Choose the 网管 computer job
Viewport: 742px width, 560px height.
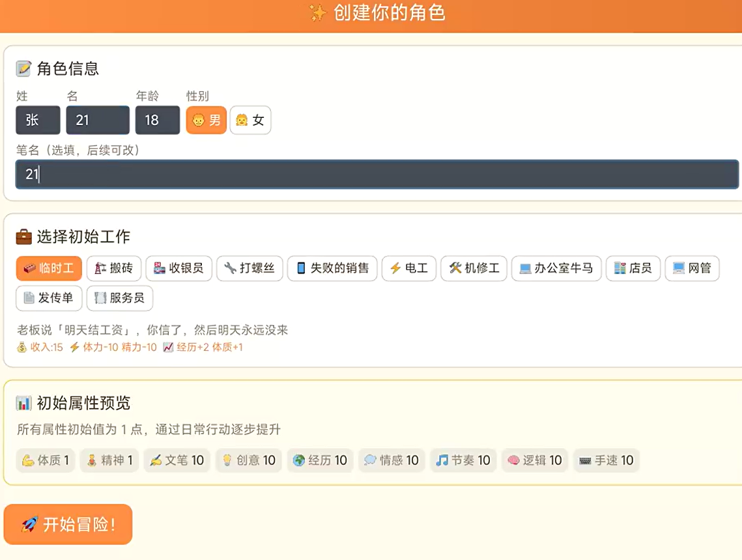point(692,268)
